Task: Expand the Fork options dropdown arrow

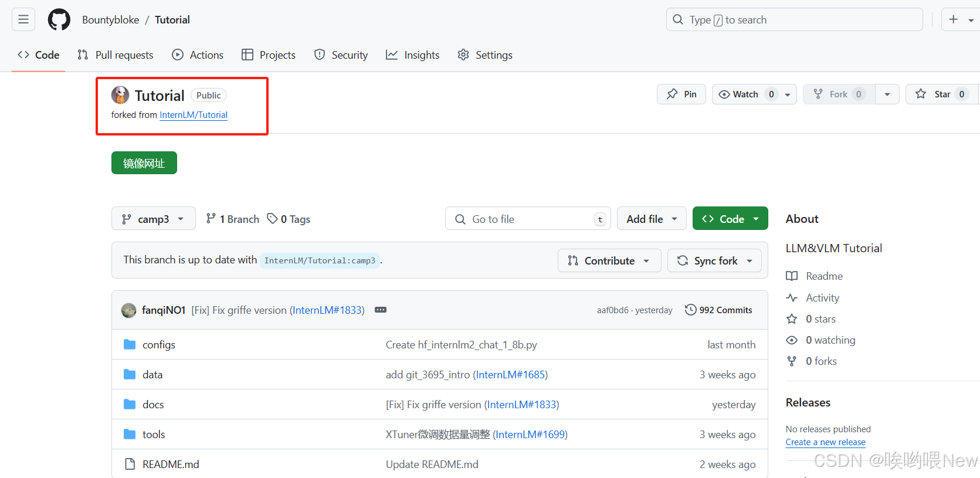Action: [887, 94]
